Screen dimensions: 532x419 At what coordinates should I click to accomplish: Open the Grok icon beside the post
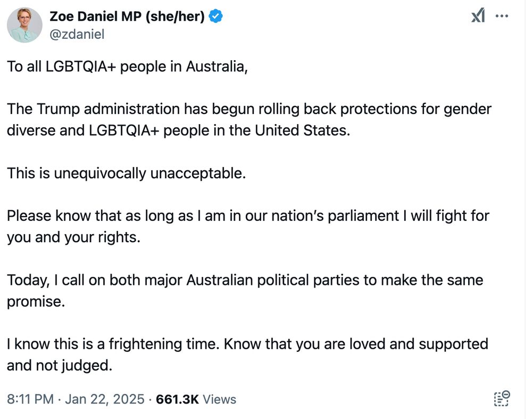478,15
